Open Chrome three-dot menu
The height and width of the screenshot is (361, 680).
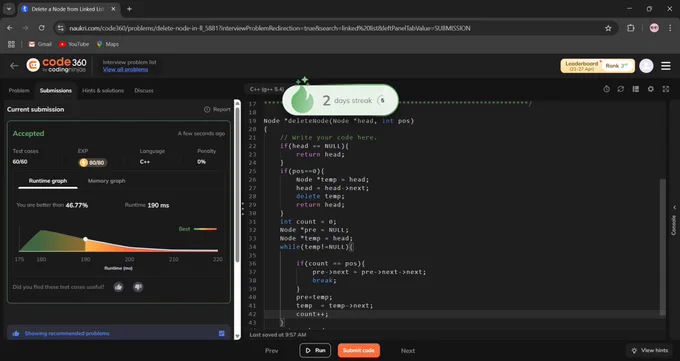click(x=670, y=28)
